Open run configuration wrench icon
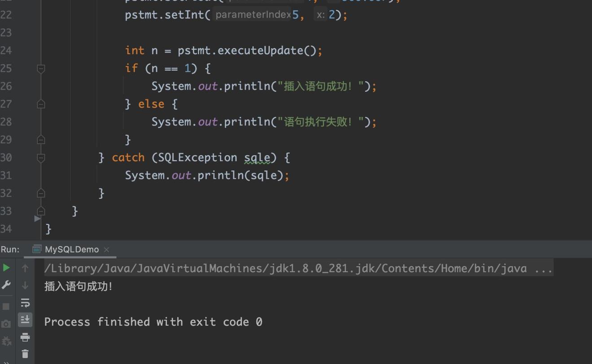This screenshot has width=592, height=364. coord(6,285)
